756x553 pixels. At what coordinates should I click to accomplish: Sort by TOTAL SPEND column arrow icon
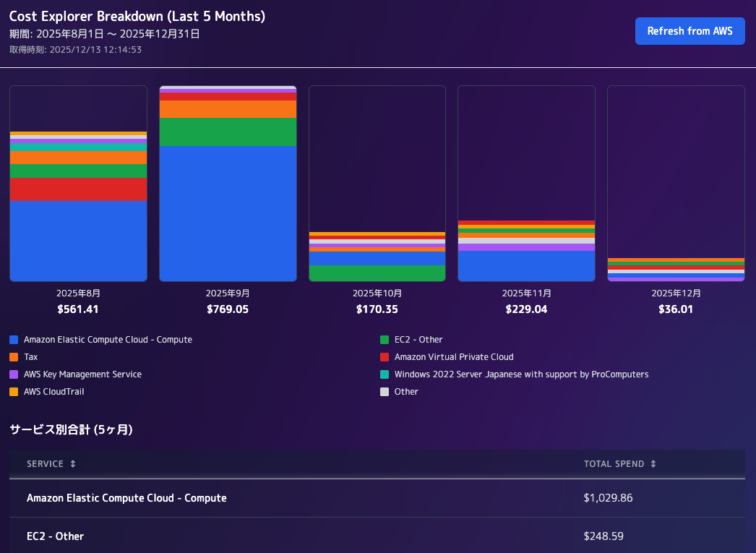tap(653, 464)
